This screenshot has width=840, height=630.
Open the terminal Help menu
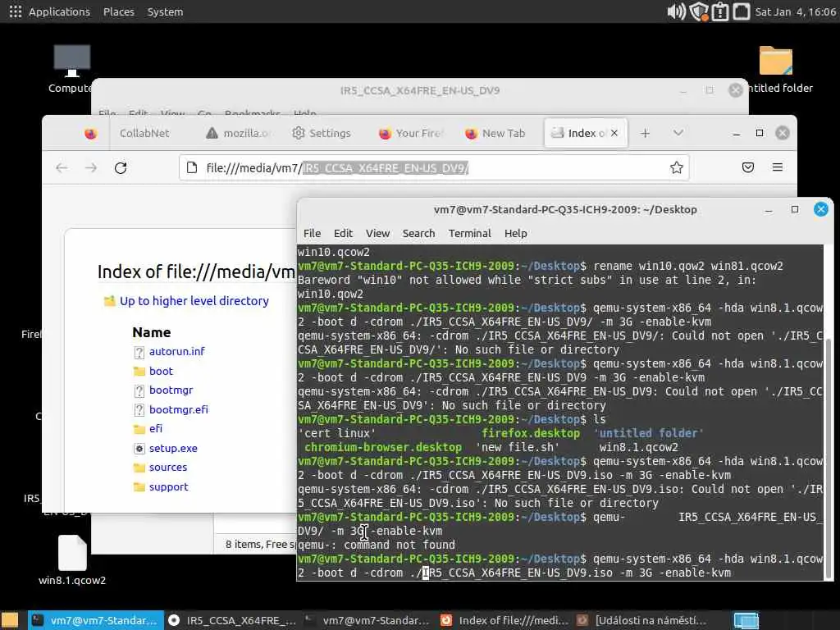tap(515, 233)
